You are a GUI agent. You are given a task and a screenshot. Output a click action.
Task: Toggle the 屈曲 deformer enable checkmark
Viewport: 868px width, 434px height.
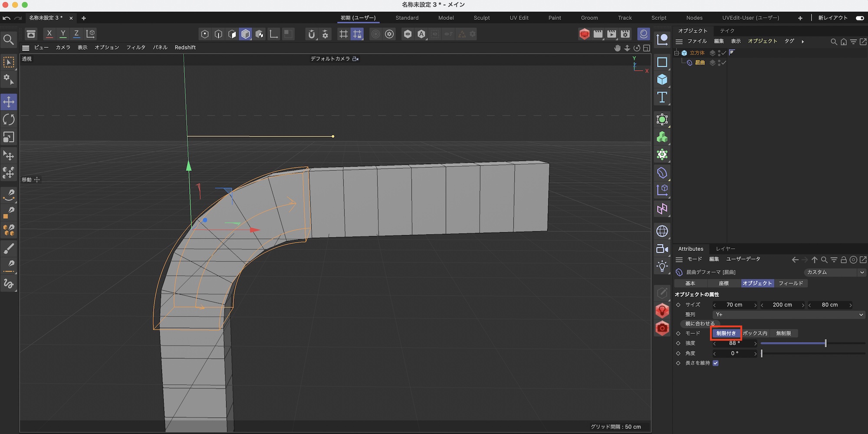point(724,62)
